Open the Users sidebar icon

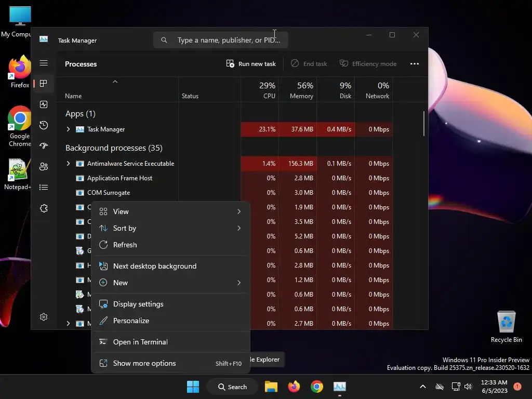click(x=44, y=167)
